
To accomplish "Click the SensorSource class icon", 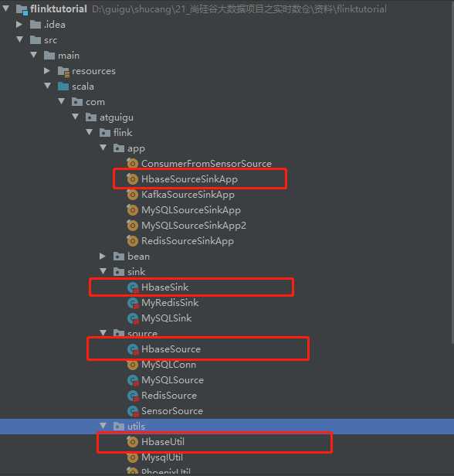I will [x=133, y=411].
